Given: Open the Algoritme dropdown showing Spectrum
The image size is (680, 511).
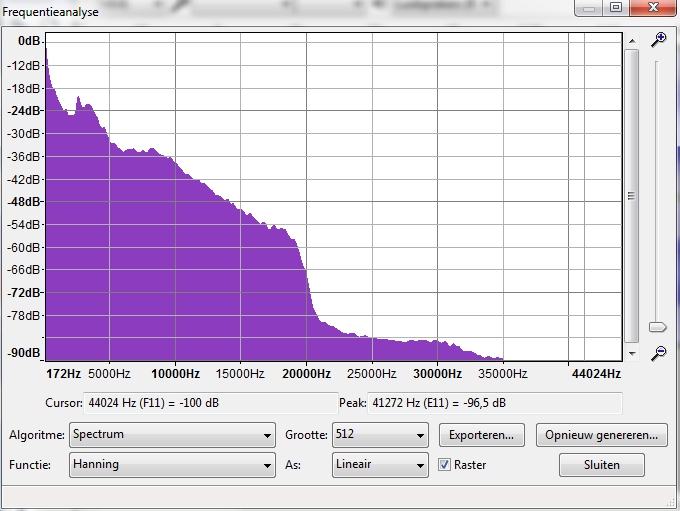Looking at the screenshot, I should [172, 435].
